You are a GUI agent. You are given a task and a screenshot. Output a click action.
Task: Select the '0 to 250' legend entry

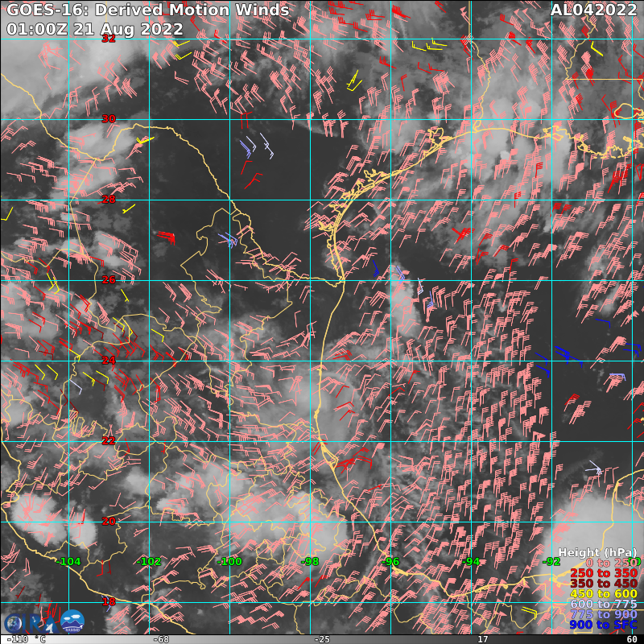pos(611,563)
